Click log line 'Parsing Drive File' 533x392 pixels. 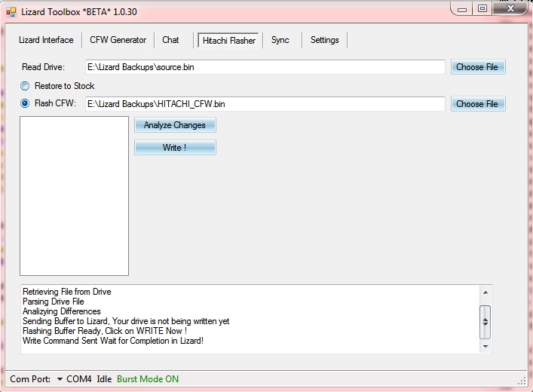pyautogui.click(x=54, y=302)
